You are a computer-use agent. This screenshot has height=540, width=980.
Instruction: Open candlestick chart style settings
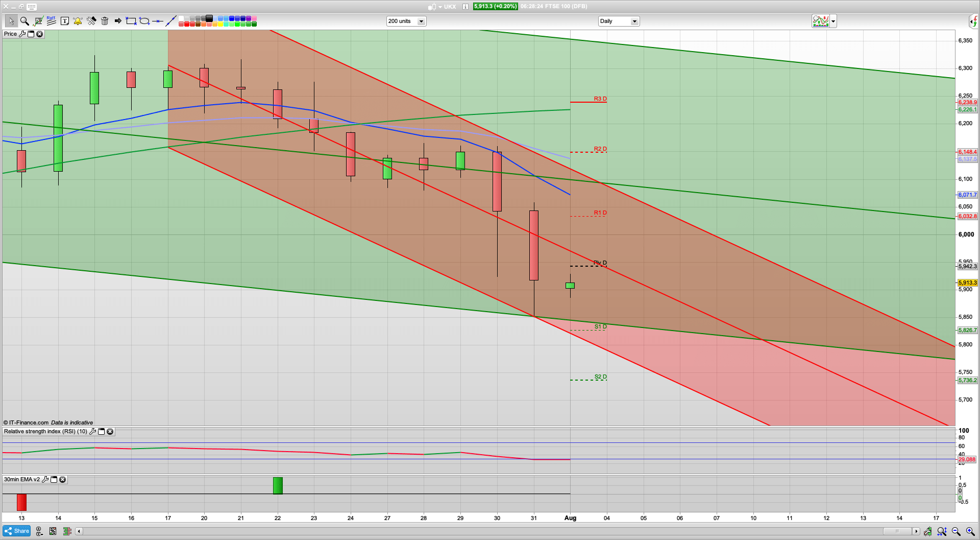coord(927,531)
